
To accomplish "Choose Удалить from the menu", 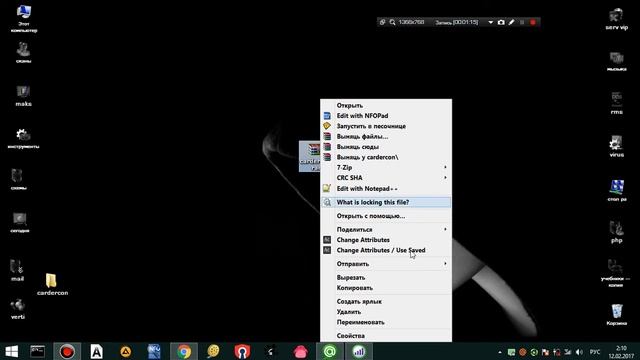I will point(386,312).
